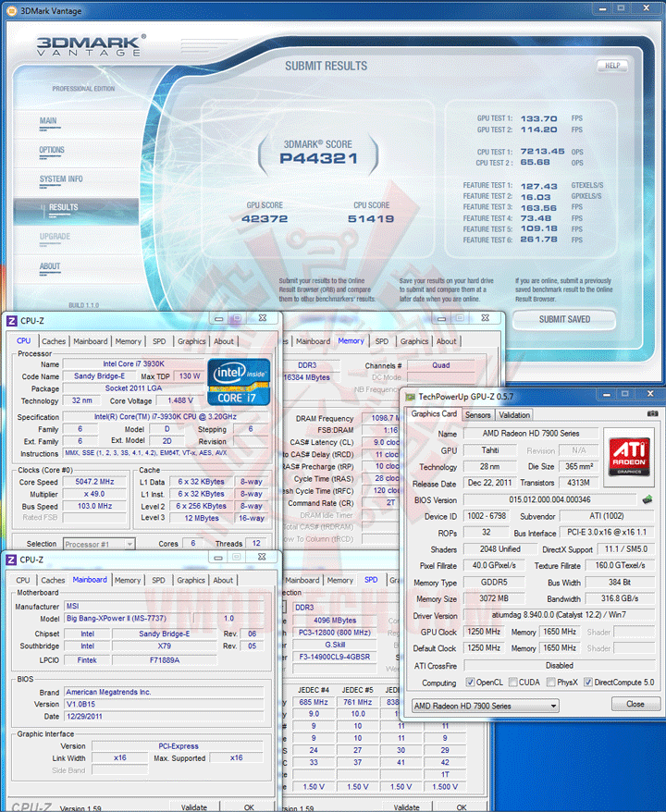Screen dimensions: 666x812
Task: Click the GPU-Z title bar icon
Action: click(x=410, y=397)
